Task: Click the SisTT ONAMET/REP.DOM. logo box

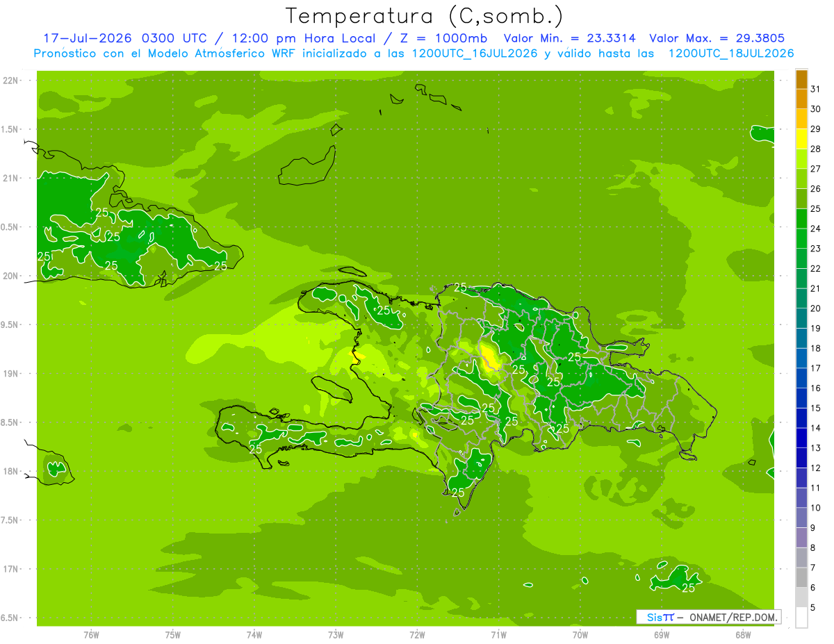Action: pyautogui.click(x=708, y=617)
